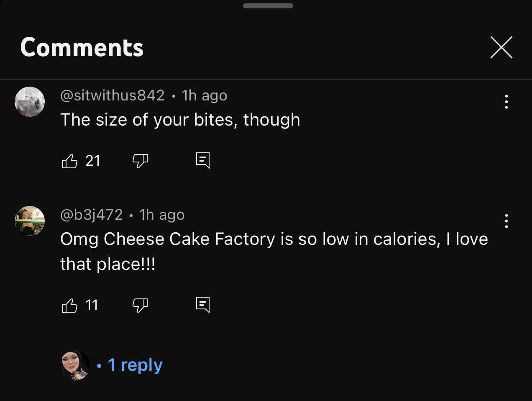Open the @b3j472 username link
532x401 pixels.
click(x=92, y=215)
